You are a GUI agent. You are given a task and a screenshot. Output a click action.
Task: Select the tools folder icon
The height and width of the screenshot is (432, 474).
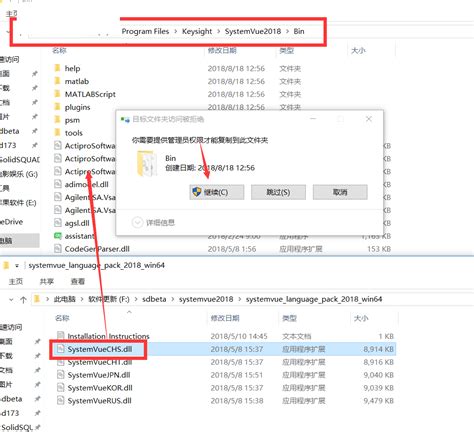tap(57, 133)
